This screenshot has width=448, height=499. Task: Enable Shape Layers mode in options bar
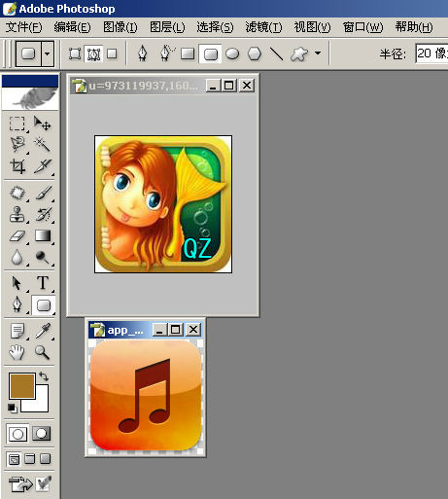75,53
